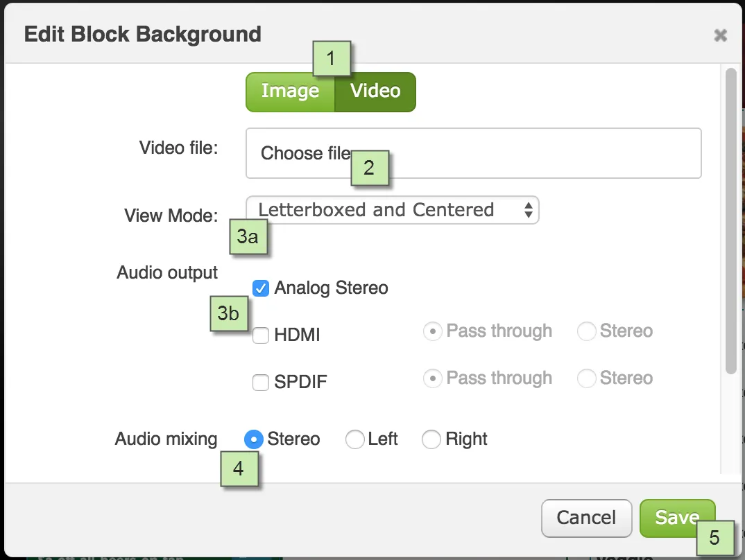Click the Choose file video field

click(x=473, y=153)
